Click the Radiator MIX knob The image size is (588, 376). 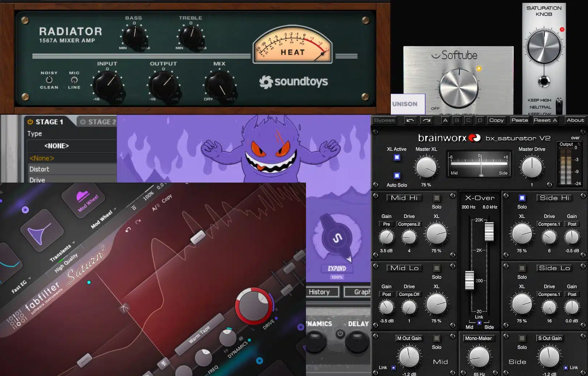click(x=219, y=85)
